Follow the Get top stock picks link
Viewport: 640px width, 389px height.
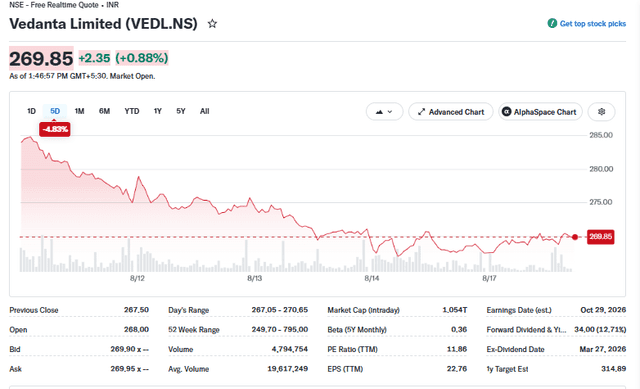593,24
